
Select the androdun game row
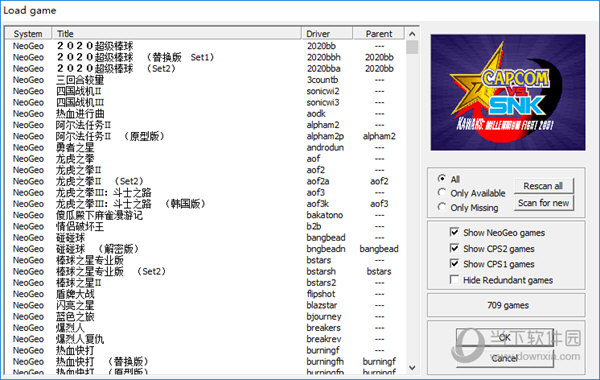(205, 147)
